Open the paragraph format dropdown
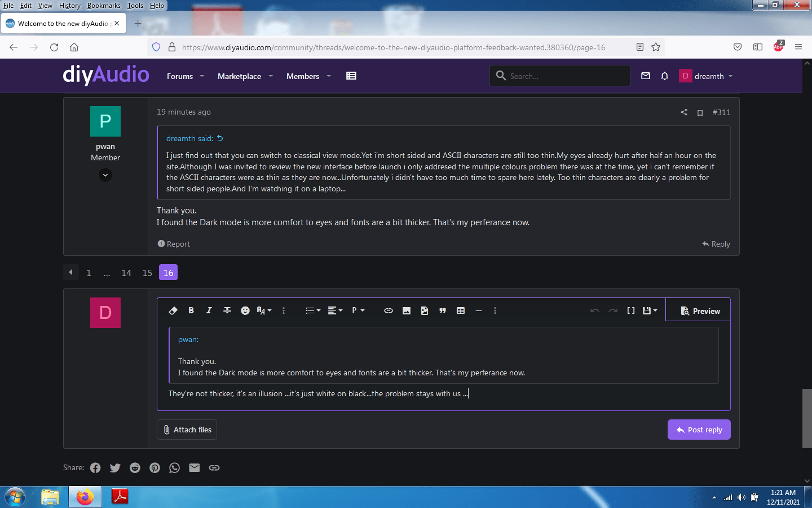This screenshot has height=508, width=812. coord(358,310)
